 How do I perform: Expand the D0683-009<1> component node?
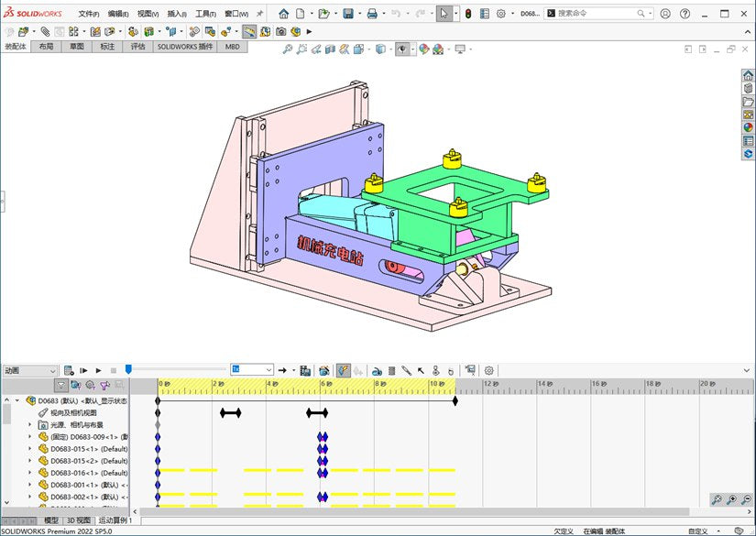click(30, 437)
